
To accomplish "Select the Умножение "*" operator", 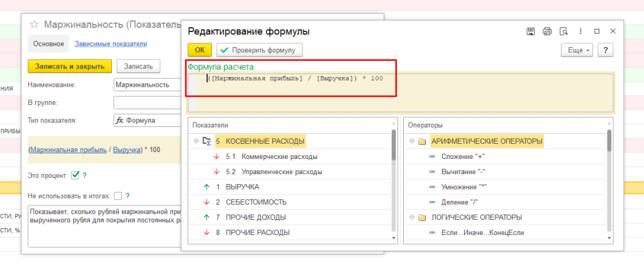I will tap(505, 187).
